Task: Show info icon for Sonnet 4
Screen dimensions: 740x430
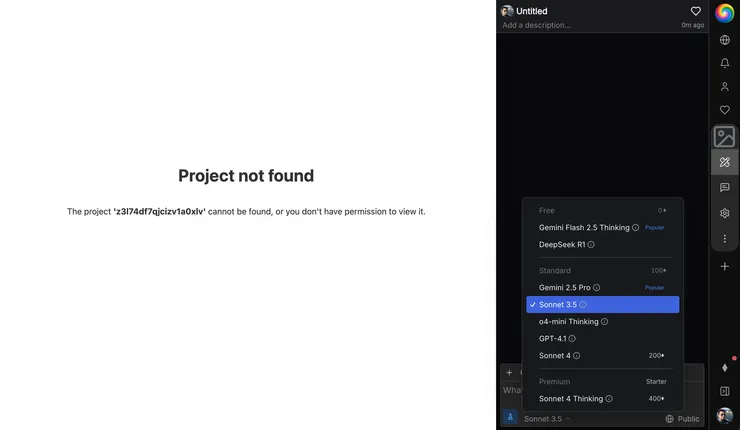Action: point(576,355)
